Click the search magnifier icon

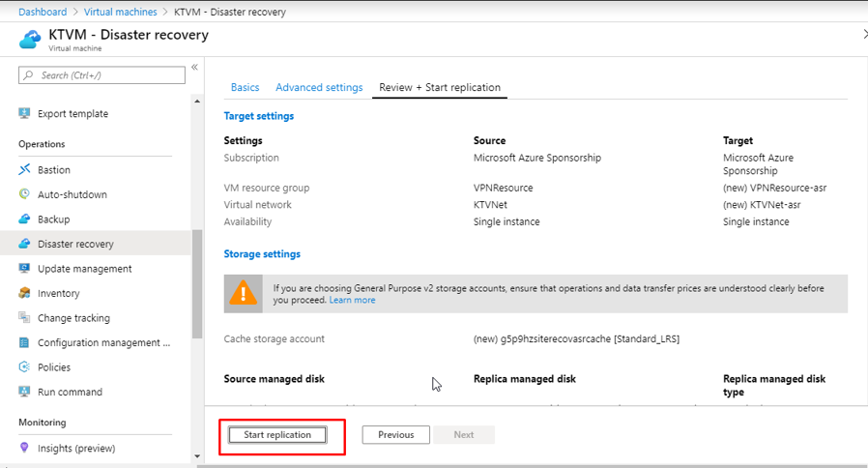tap(28, 74)
